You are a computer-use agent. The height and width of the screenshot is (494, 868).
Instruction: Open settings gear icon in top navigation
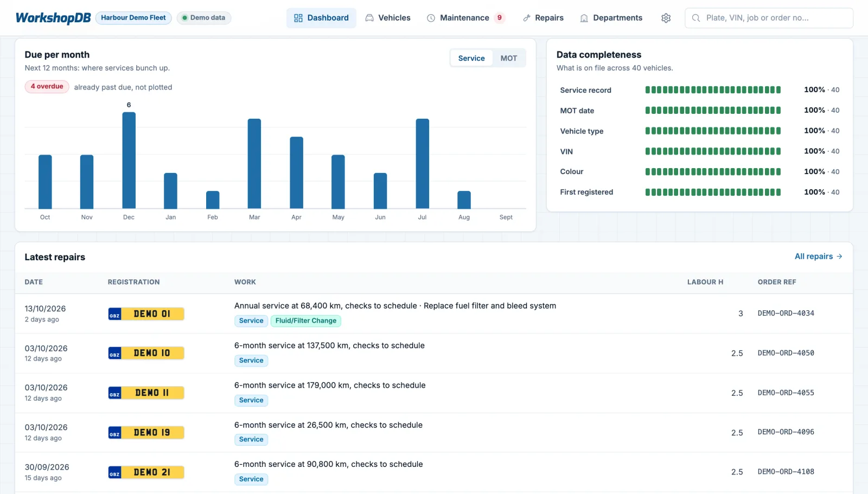(666, 18)
